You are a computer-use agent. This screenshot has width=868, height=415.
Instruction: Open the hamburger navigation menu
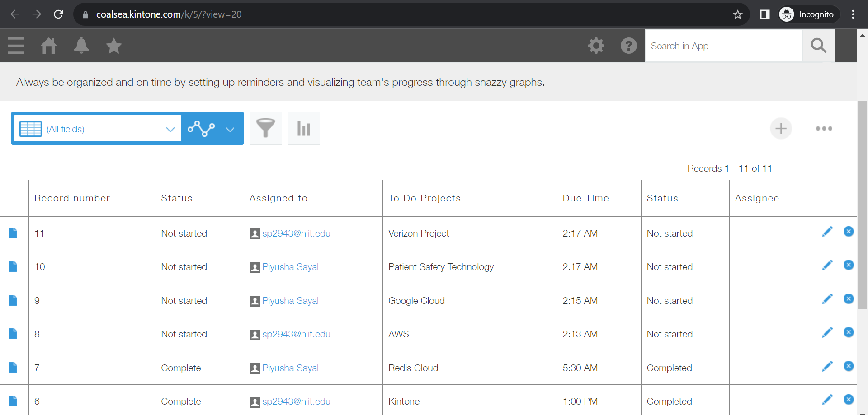pos(16,46)
